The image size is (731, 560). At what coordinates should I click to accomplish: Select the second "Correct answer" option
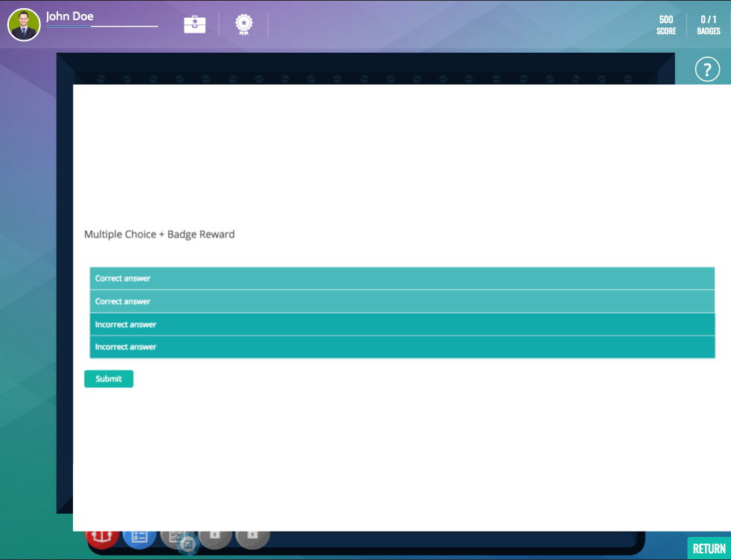tap(402, 302)
